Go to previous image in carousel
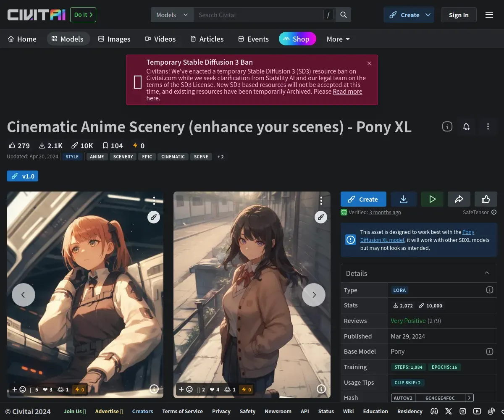 [23, 295]
